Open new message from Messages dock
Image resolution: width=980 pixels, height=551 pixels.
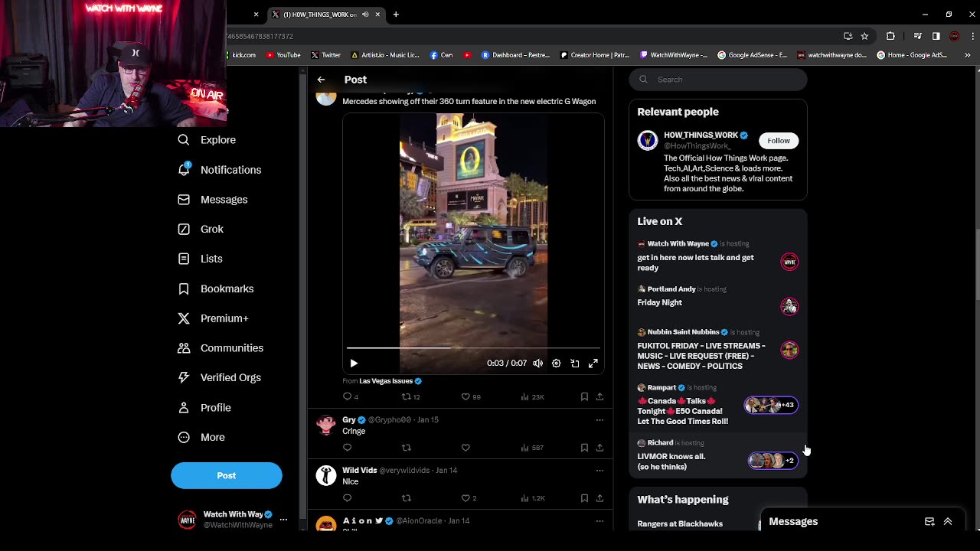click(x=929, y=522)
